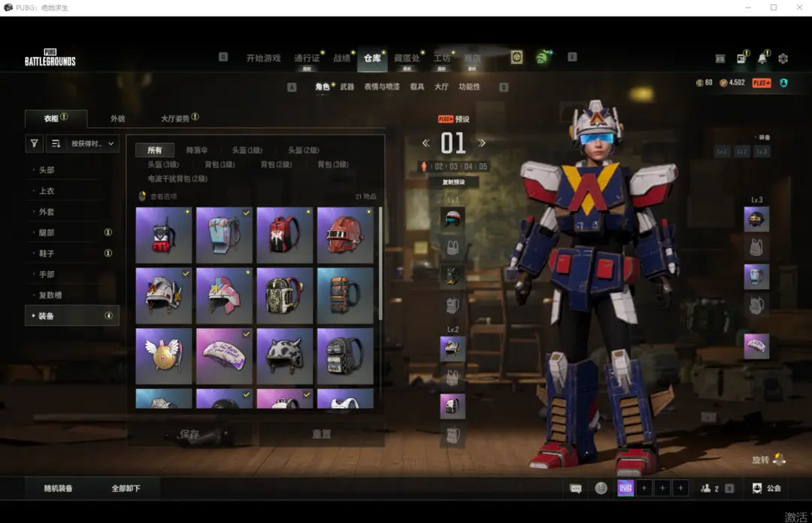The image size is (812, 523).
Task: Open the leftmost top-right panel icon beside news
Action: [720, 59]
